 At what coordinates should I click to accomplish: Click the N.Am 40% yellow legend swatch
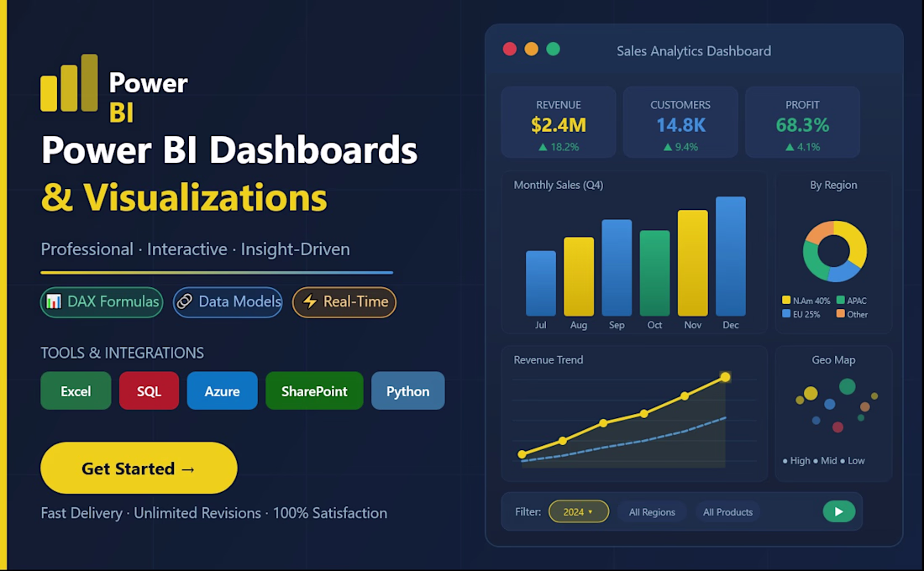click(786, 300)
